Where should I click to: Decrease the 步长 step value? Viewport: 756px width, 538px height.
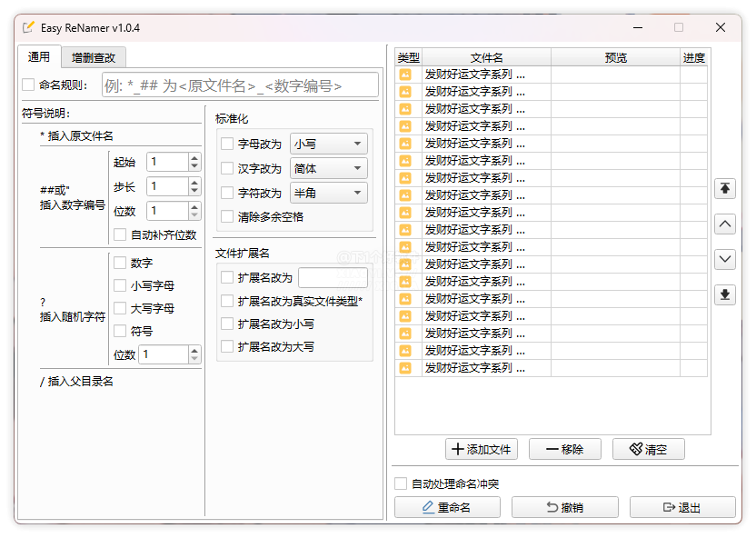click(194, 191)
